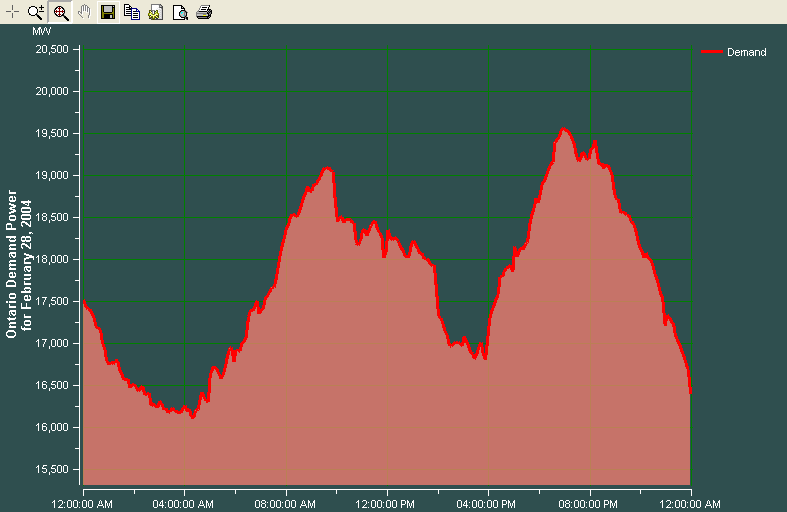
Task: Click the 04:00:00 PM x-axis label
Action: pos(487,503)
